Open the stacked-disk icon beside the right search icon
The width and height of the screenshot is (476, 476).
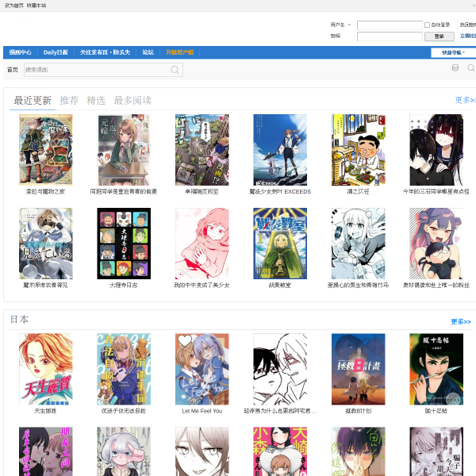point(455,68)
